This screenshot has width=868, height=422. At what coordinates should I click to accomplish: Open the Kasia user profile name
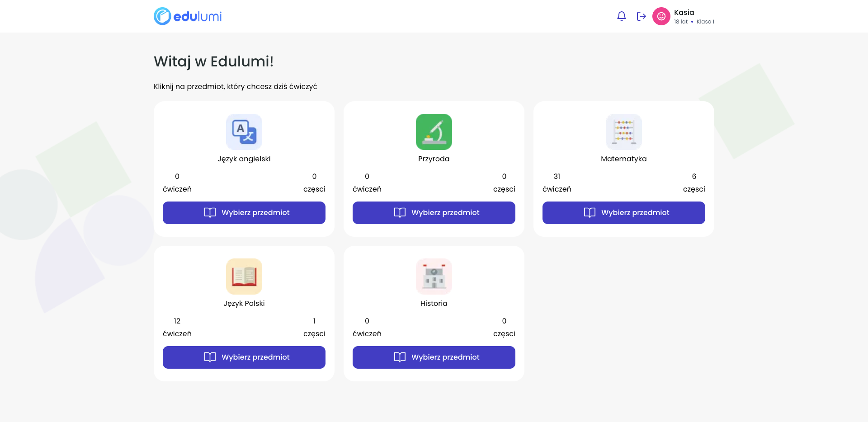point(684,13)
